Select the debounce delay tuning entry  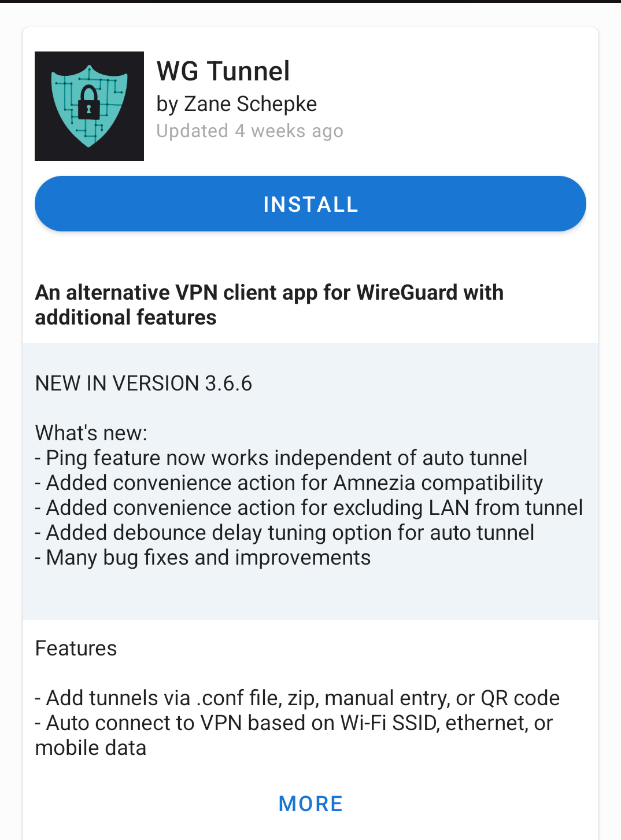[x=285, y=533]
